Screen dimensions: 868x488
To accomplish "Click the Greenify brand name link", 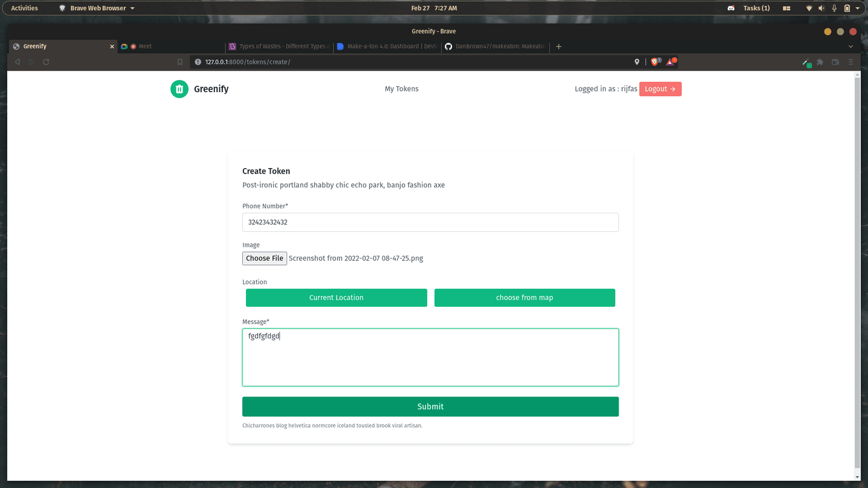I will 211,89.
